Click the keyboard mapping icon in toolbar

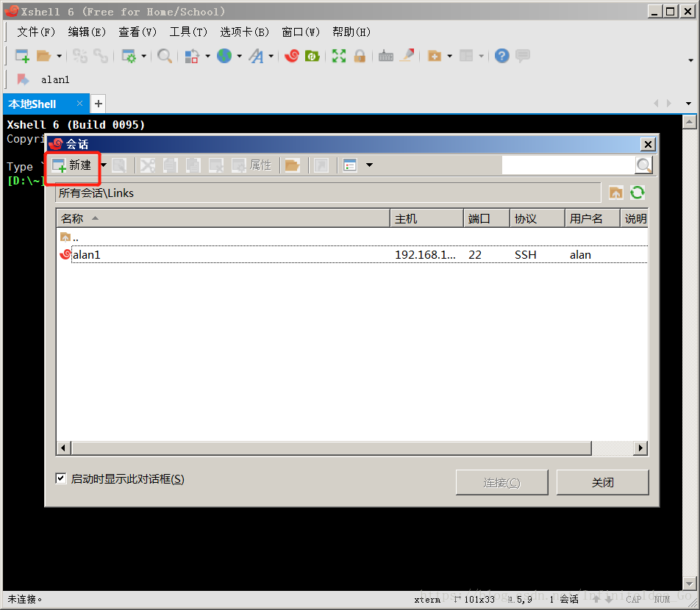pyautogui.click(x=386, y=57)
